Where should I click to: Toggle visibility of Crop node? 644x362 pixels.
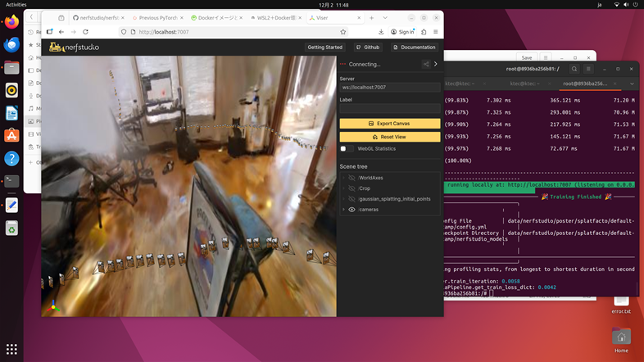click(x=352, y=188)
